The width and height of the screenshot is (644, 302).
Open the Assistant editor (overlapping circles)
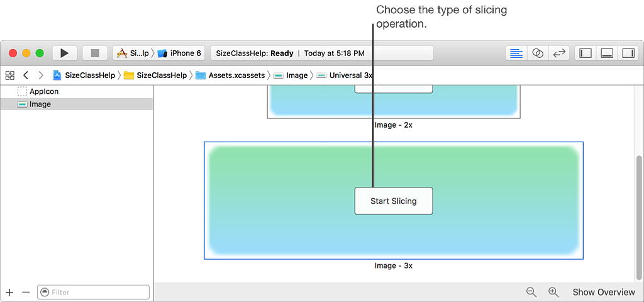(538, 53)
